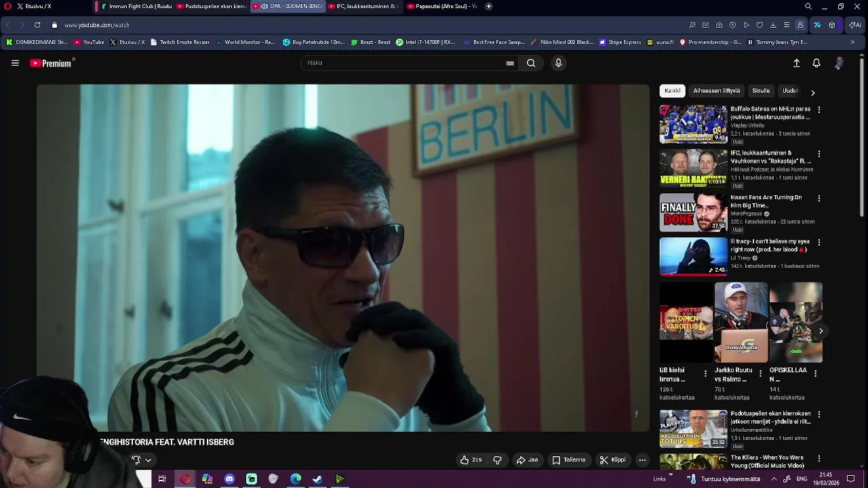
Task: Open options for Hasan Fans video
Action: coord(818,199)
